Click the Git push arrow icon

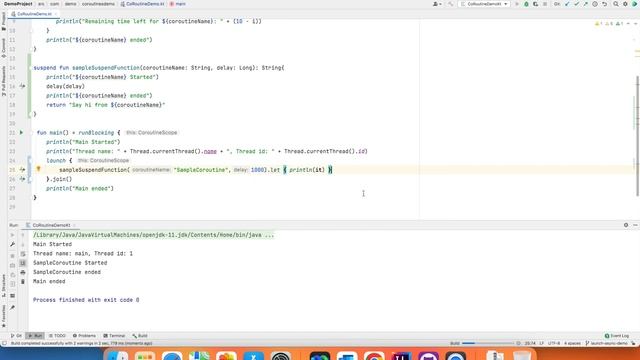point(586,4)
